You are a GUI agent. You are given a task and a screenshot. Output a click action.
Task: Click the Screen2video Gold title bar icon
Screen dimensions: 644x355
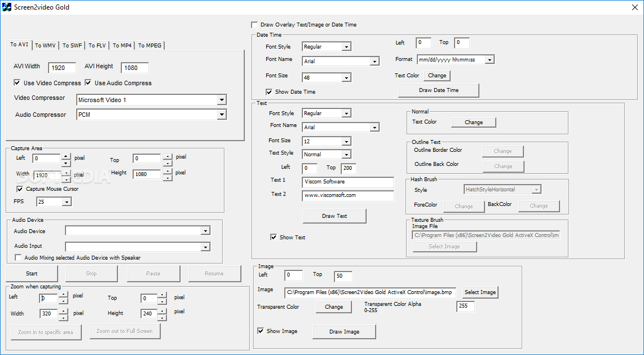pos(7,7)
